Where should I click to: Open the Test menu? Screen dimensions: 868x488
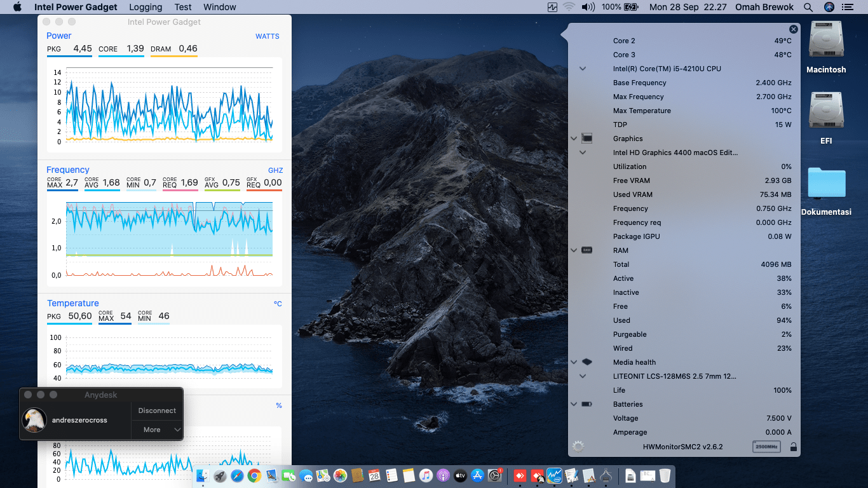tap(183, 7)
